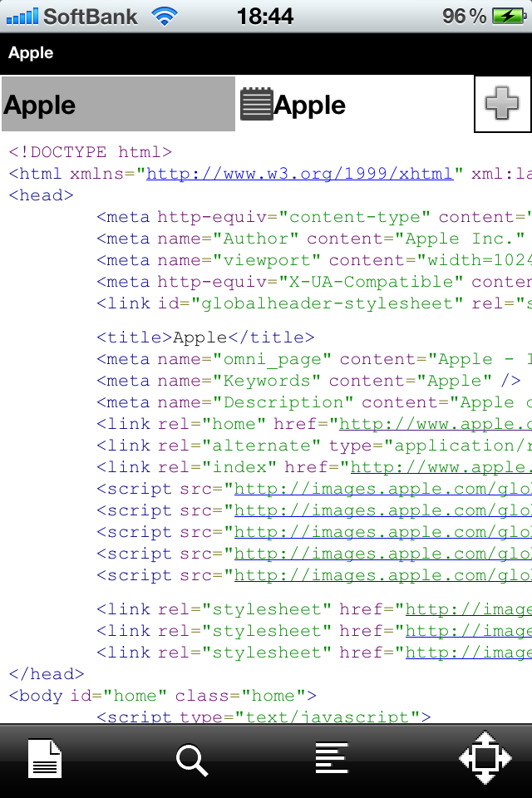Tap the 18:44 clock in status bar

264,17
